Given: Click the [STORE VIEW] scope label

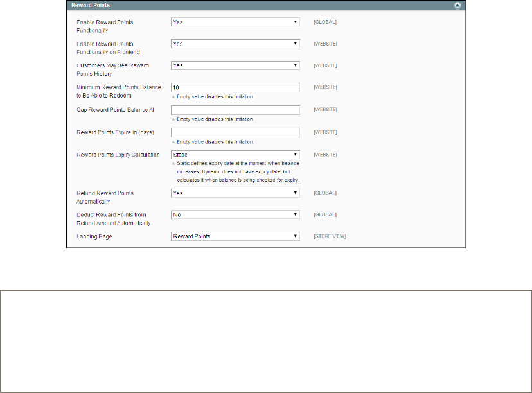Looking at the screenshot, I should (330, 236).
